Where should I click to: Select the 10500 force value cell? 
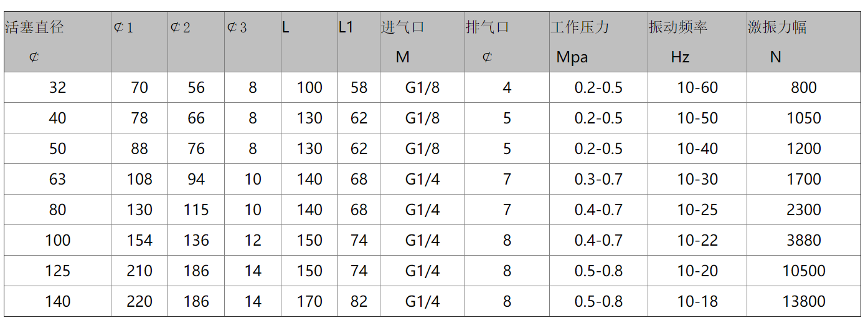click(x=803, y=271)
